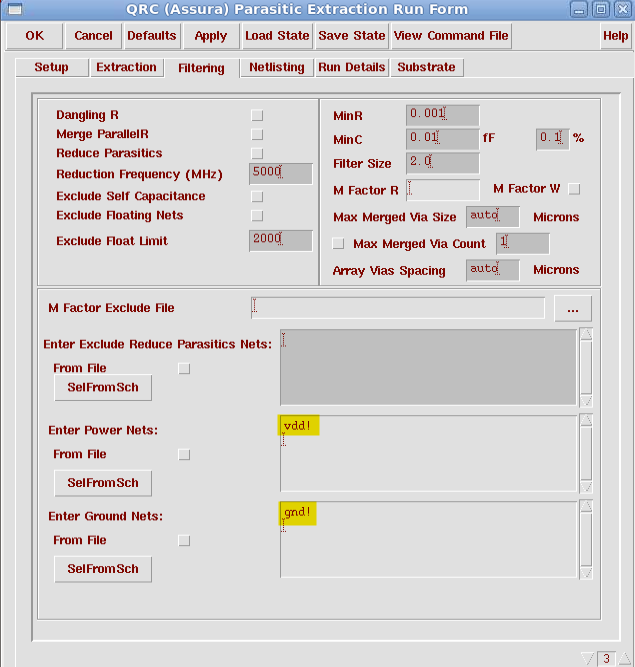This screenshot has height=667, width=635.
Task: Select the Substrate tab
Action: pyautogui.click(x=426, y=68)
